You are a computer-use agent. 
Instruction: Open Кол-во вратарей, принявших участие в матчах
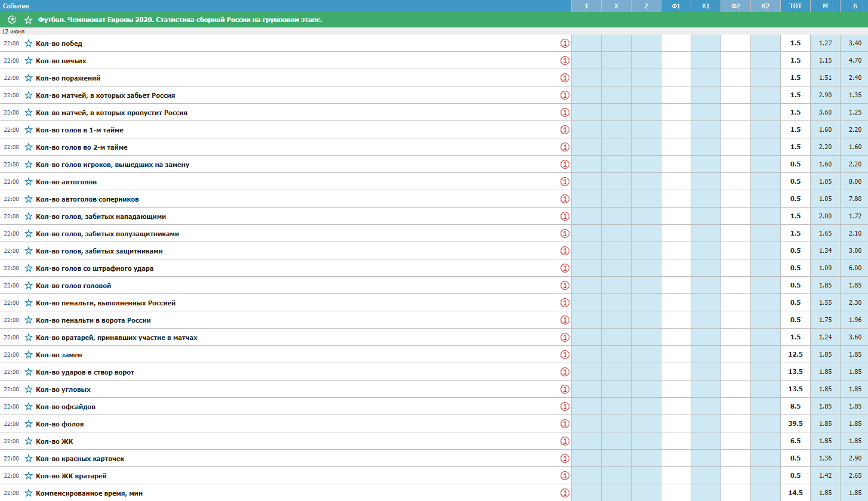(116, 338)
